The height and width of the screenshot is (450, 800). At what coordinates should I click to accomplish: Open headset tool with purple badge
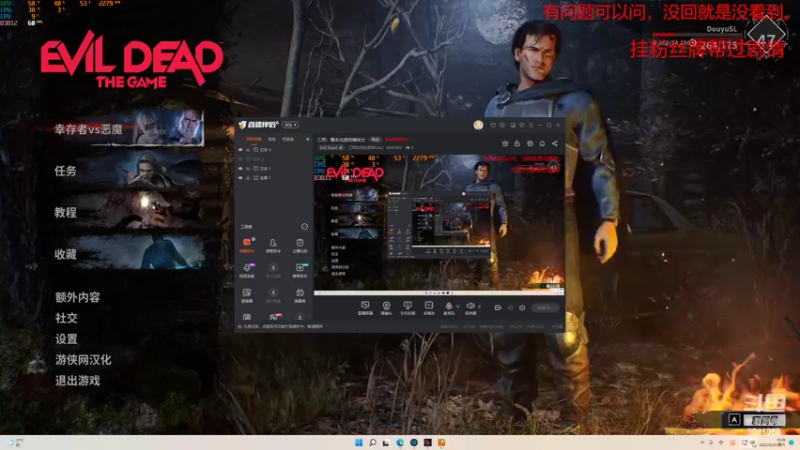coord(247,269)
